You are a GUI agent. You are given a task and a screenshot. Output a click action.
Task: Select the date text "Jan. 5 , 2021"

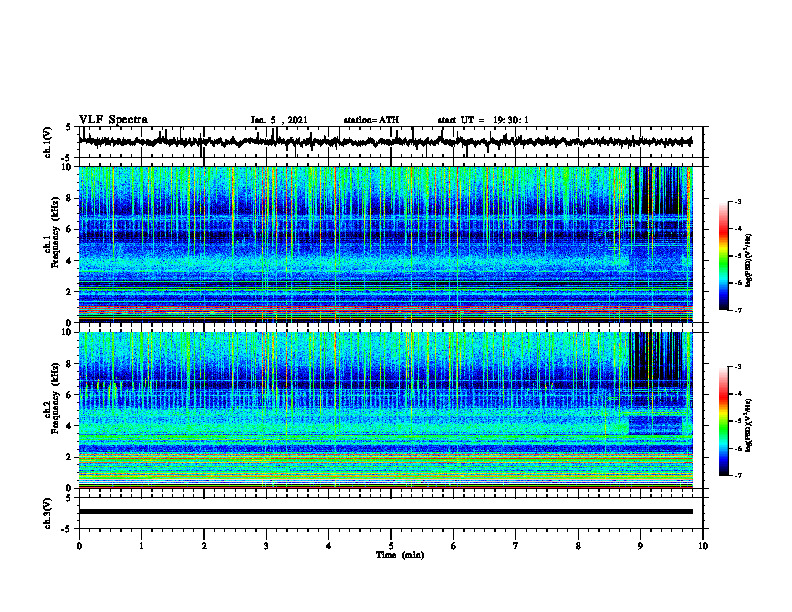[279, 120]
